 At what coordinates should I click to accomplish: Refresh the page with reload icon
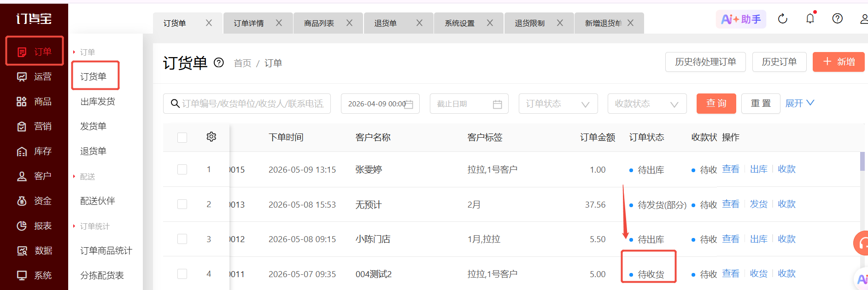(783, 19)
